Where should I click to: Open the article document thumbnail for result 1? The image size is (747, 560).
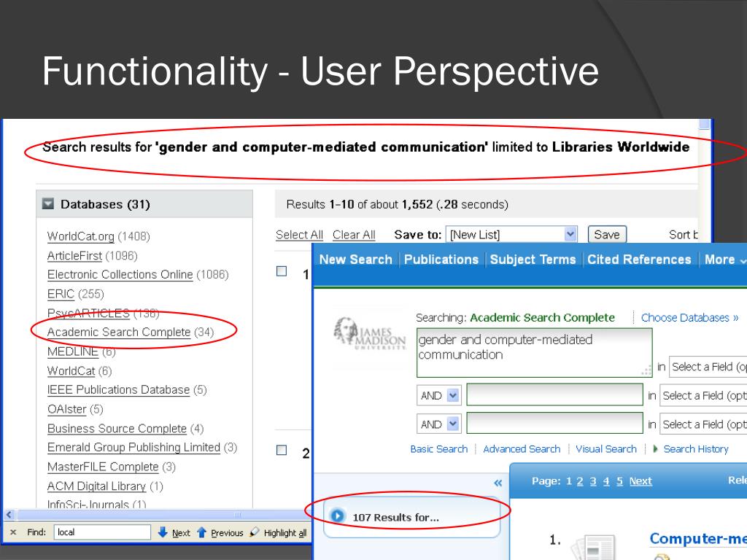(592, 548)
